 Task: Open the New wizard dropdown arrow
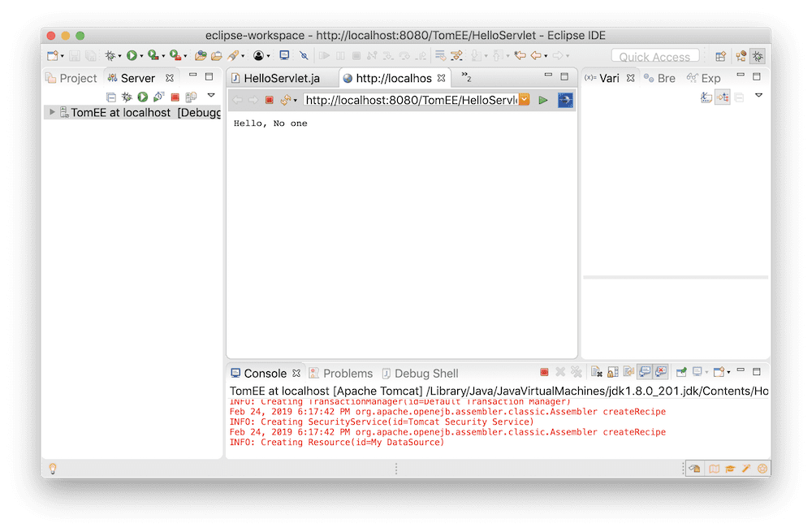coord(63,56)
